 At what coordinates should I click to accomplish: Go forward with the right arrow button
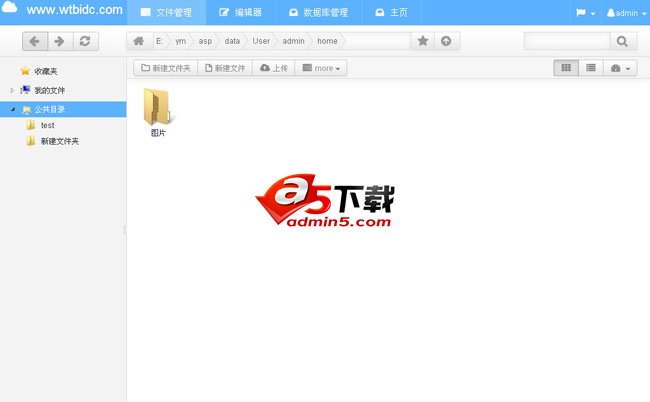[x=60, y=41]
